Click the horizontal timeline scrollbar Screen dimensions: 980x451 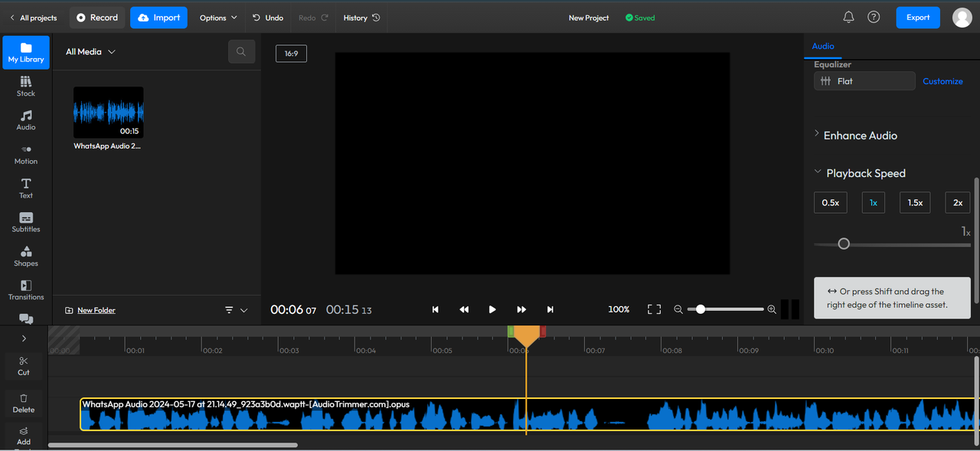coord(173,445)
